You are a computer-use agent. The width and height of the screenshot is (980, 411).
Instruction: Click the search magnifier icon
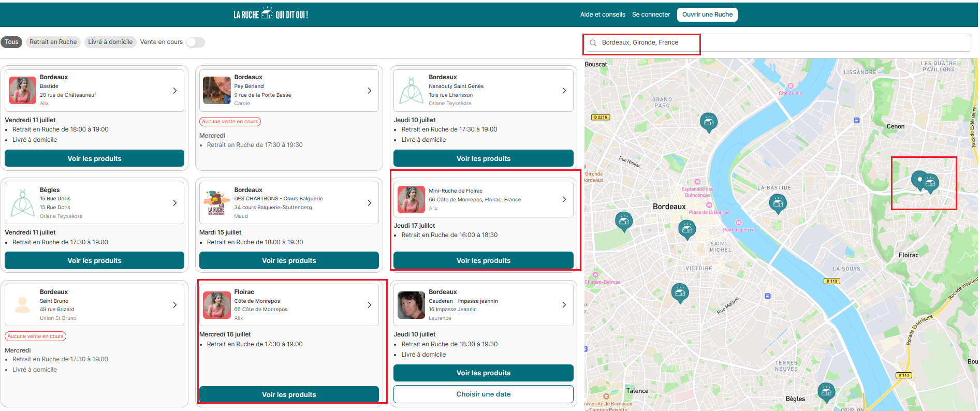[593, 43]
